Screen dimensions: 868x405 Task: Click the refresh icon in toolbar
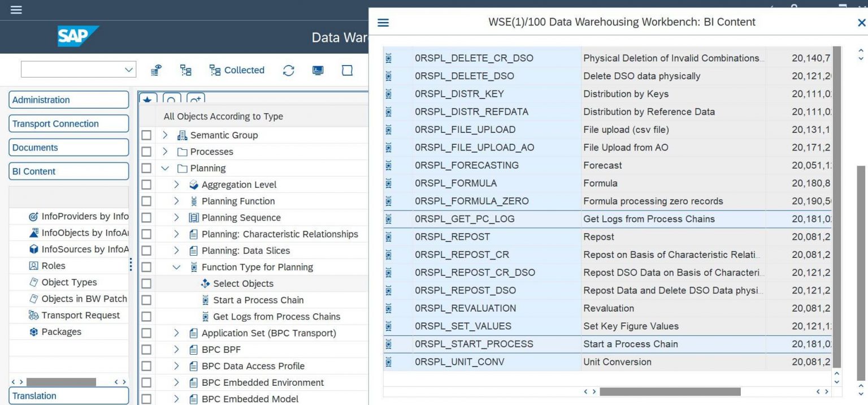289,70
